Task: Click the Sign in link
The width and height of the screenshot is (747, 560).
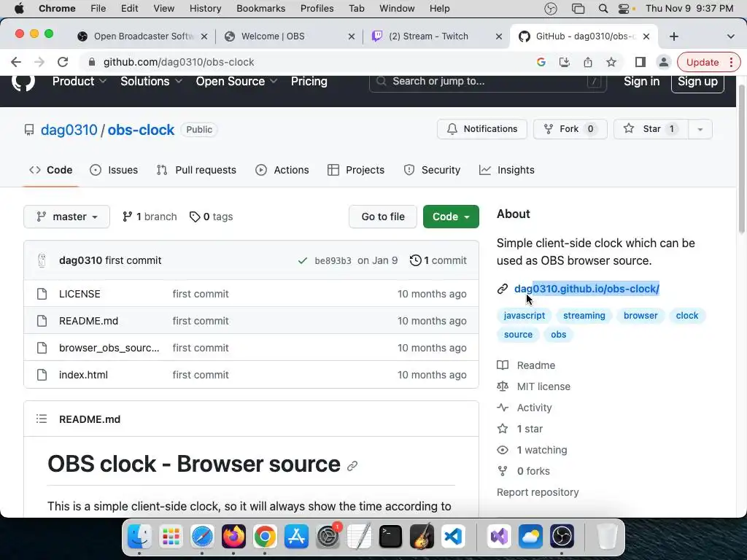Action: click(x=642, y=82)
